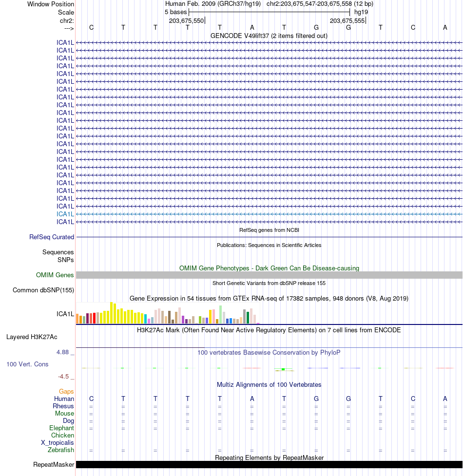The image size is (463, 476).
Task: Click the black RepeatMasker element bar
Action: pos(269,465)
